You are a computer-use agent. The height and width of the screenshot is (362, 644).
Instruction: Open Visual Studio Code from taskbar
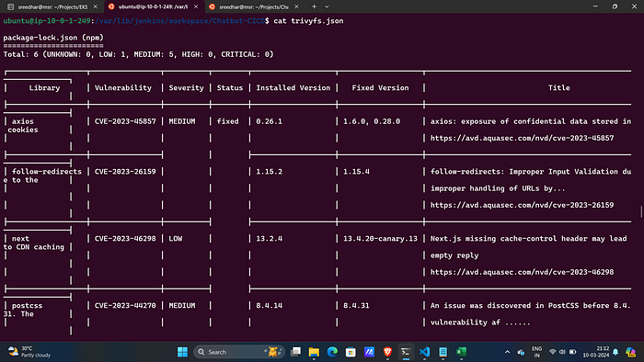pyautogui.click(x=424, y=352)
